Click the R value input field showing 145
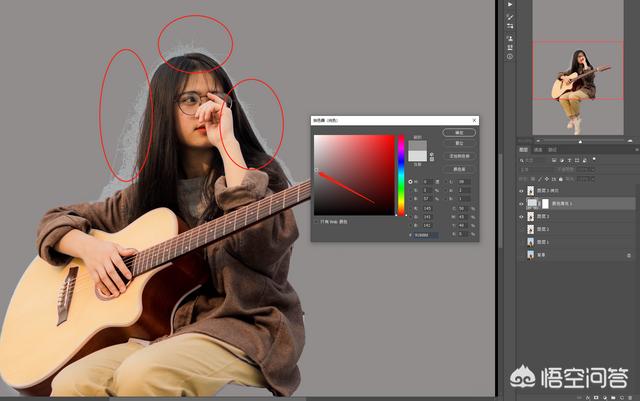Viewport: 640px width, 401px height. point(428,208)
